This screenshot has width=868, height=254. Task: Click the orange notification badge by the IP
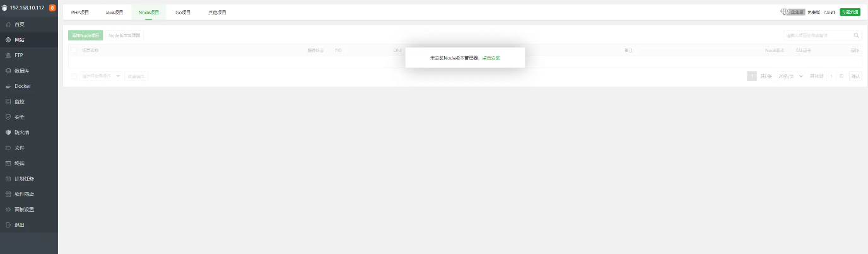[x=52, y=8]
